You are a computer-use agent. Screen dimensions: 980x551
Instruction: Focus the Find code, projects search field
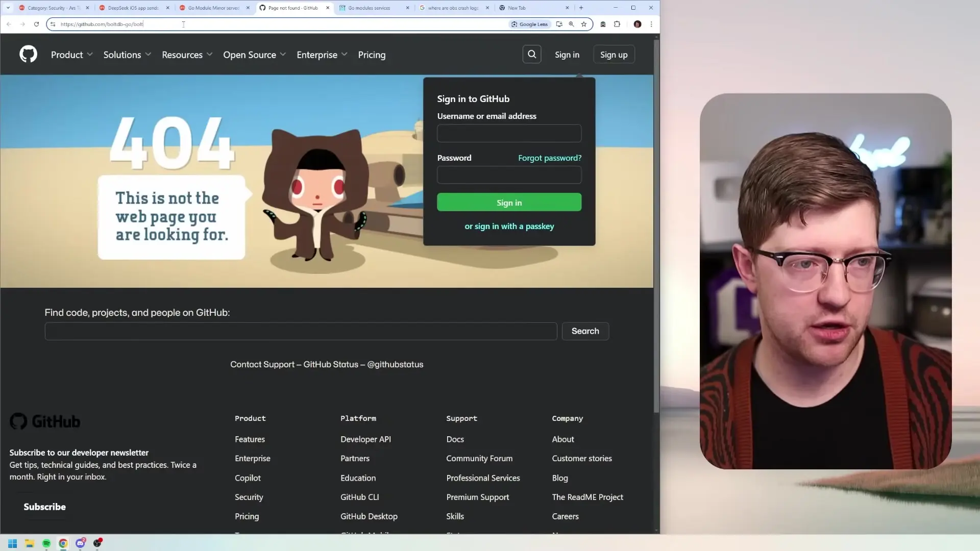click(301, 331)
